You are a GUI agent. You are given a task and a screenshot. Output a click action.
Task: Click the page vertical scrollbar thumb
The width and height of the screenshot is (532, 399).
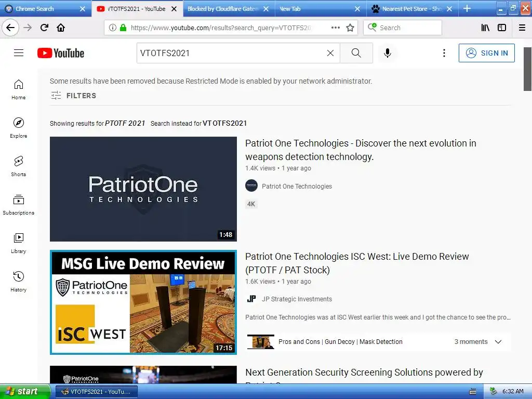point(527,69)
